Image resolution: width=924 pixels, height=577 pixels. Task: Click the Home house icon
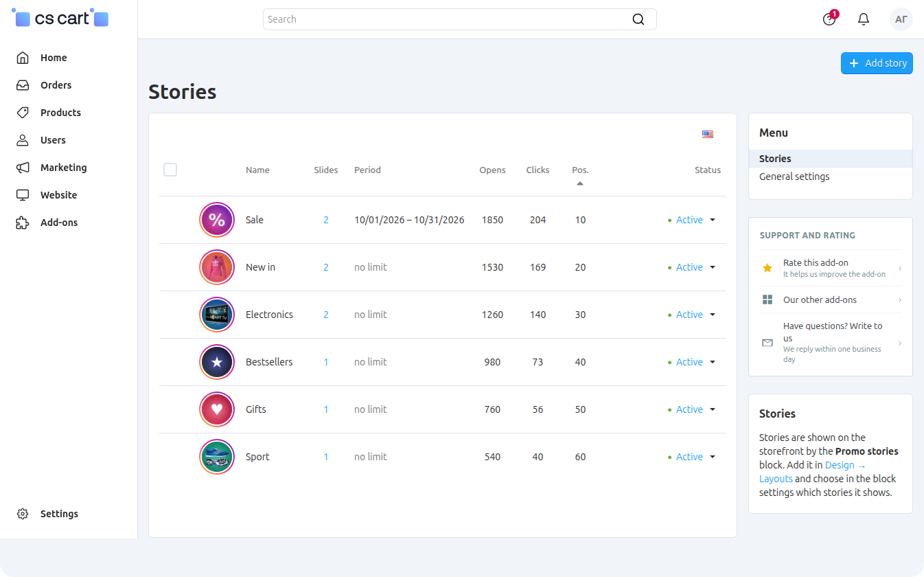coord(23,58)
